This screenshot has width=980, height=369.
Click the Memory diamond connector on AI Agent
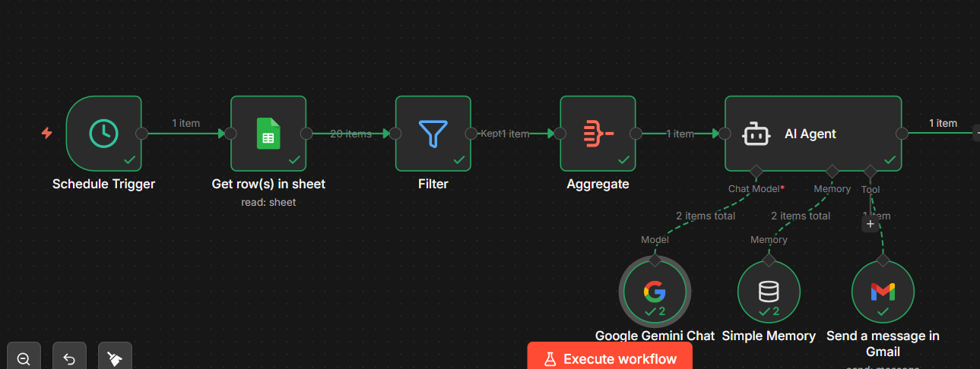click(833, 172)
